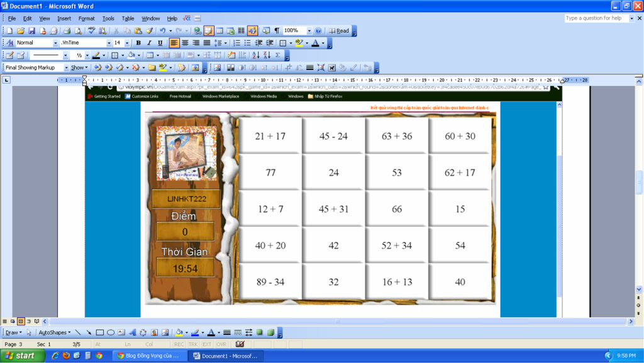Open the AutoShapes button menu
This screenshot has height=363, width=644.
point(54,332)
